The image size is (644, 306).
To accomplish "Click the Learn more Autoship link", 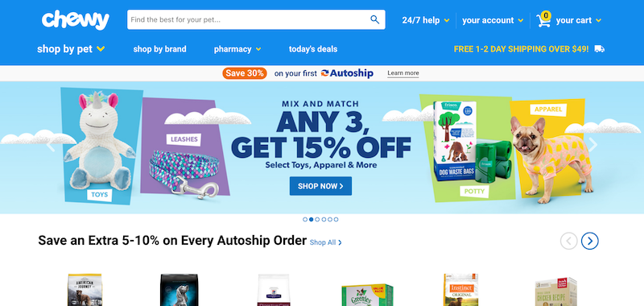I will coord(403,73).
